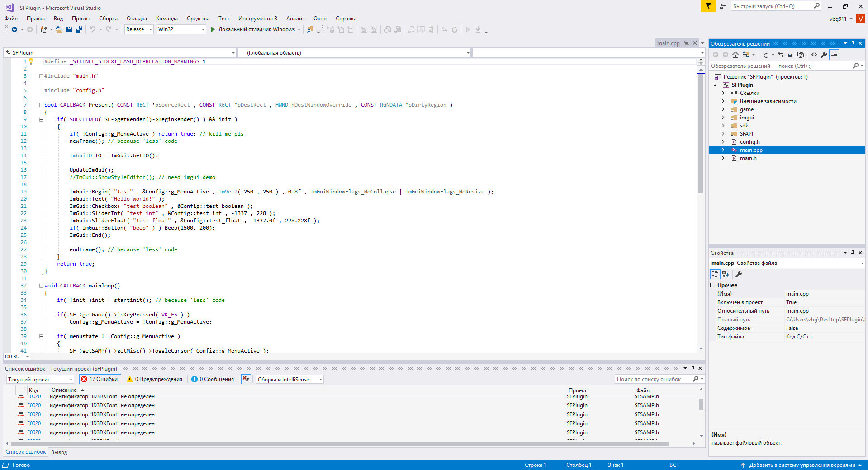The height and width of the screenshot is (470, 868).
Task: Toggle the 17 Ошибки errors filter
Action: click(100, 379)
